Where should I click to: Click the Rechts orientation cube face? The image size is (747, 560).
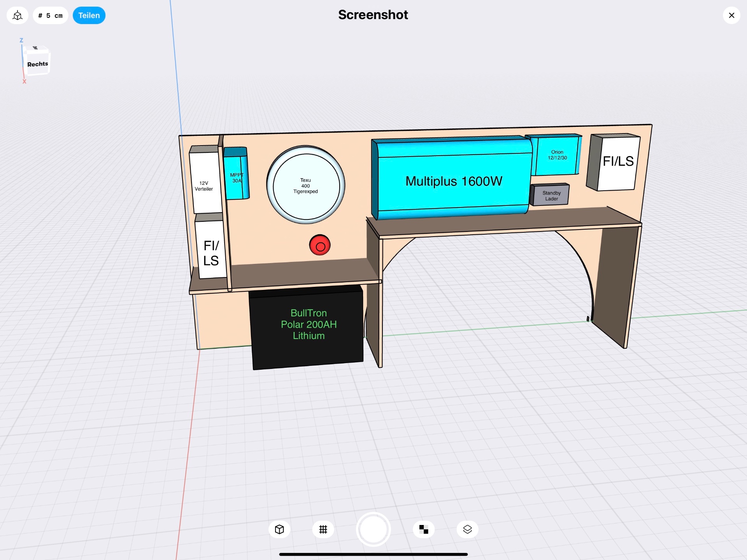coord(37,64)
